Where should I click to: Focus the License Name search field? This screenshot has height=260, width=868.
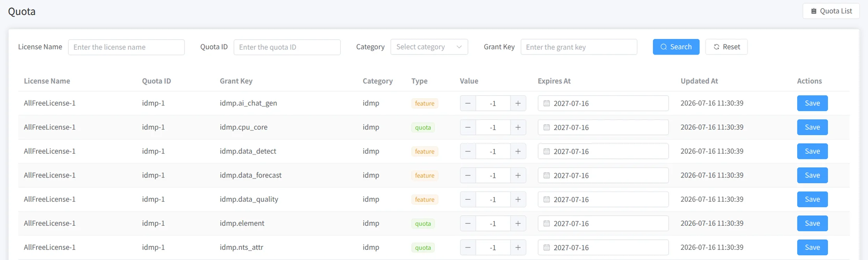(x=126, y=47)
